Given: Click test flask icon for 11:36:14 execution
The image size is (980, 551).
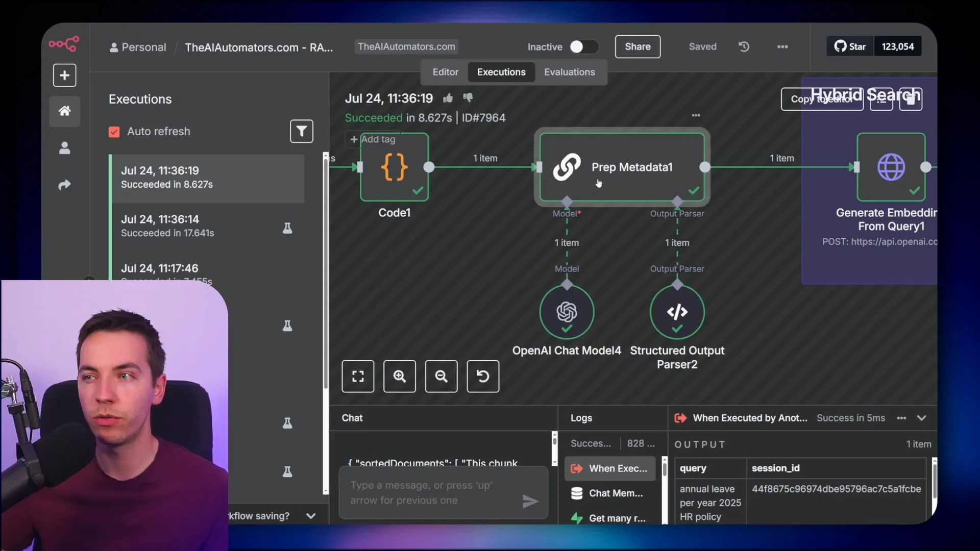Looking at the screenshot, I should (287, 228).
